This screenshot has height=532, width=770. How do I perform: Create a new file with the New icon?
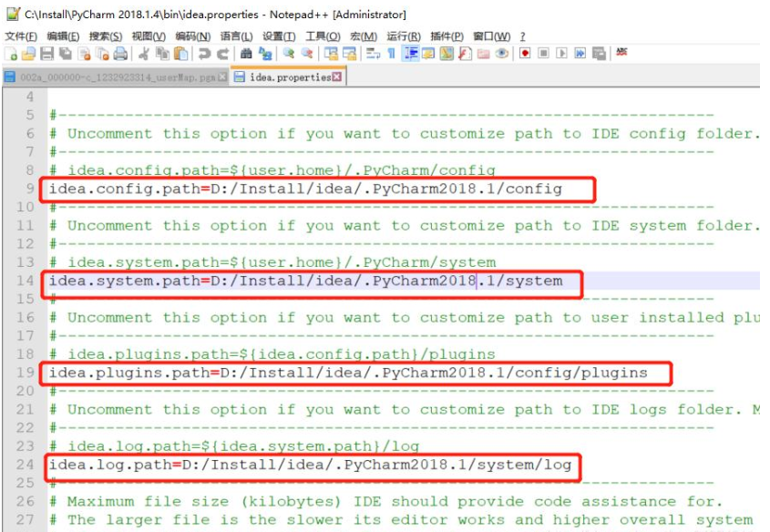pos(11,54)
